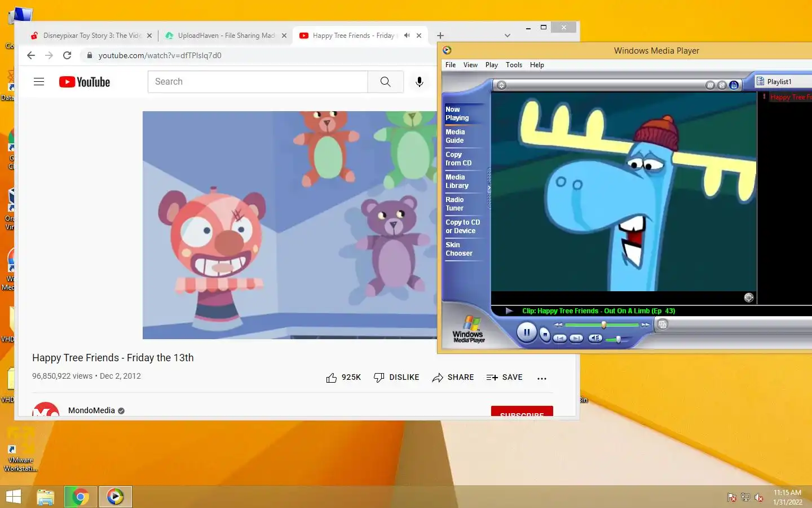The width and height of the screenshot is (812, 508).
Task: Mute the Happy Tree Friends tab audio
Action: [x=407, y=35]
